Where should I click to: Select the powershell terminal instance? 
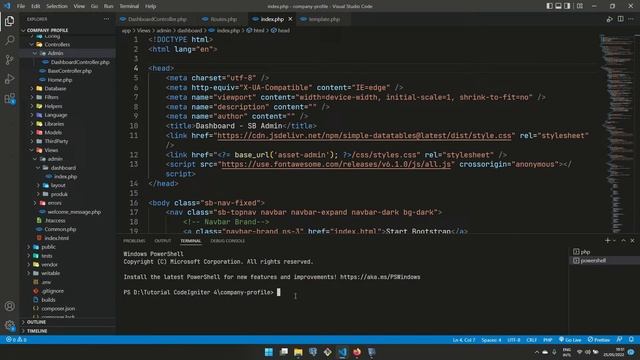(604, 260)
